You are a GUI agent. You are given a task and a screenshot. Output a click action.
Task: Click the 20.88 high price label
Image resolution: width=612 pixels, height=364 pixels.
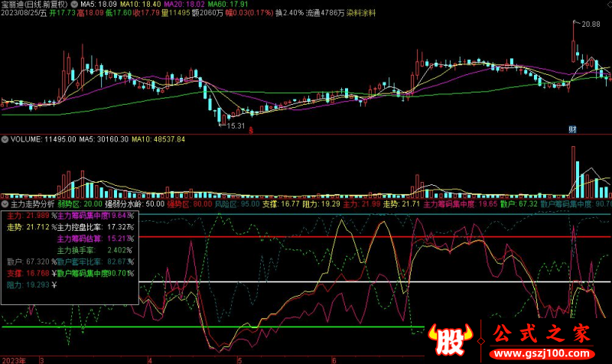tap(590, 25)
